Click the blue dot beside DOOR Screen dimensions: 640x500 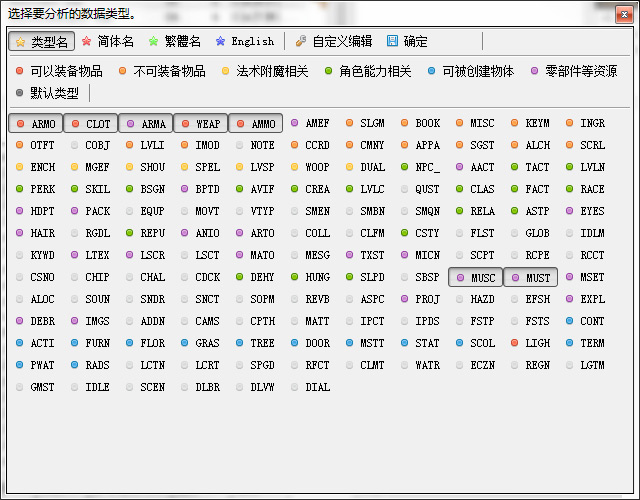pos(295,343)
